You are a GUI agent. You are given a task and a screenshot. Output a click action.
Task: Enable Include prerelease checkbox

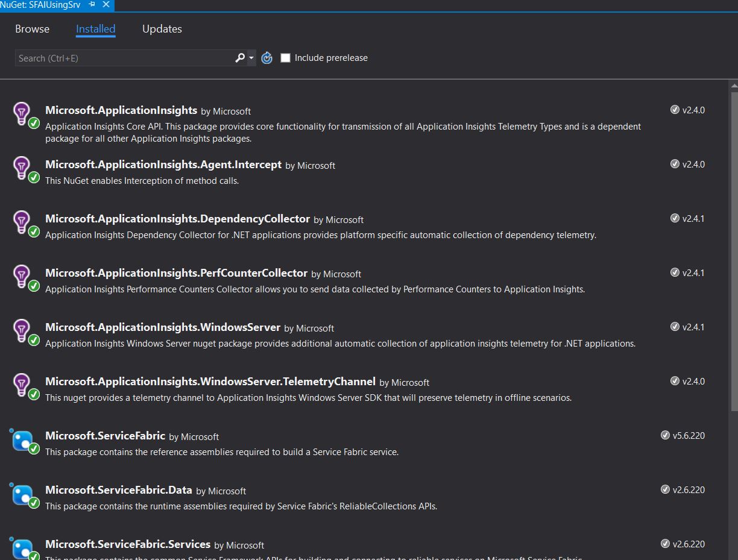coord(286,58)
